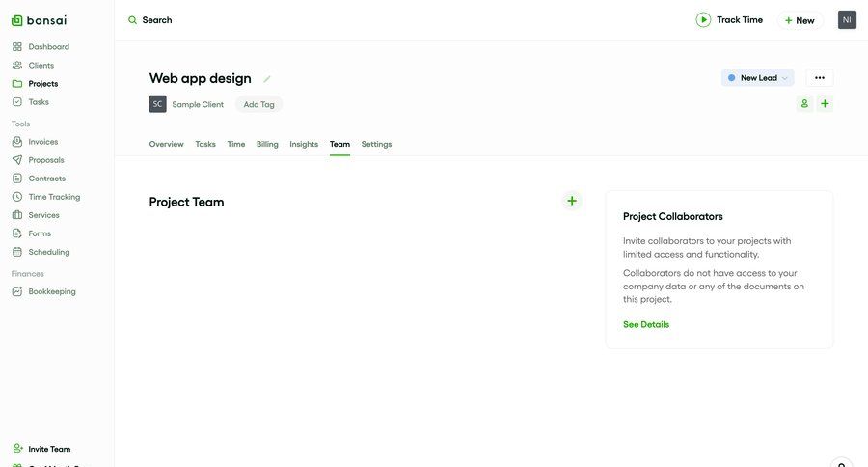Click the bonsai logo icon
The width and height of the screenshot is (868, 467).
click(x=17, y=20)
